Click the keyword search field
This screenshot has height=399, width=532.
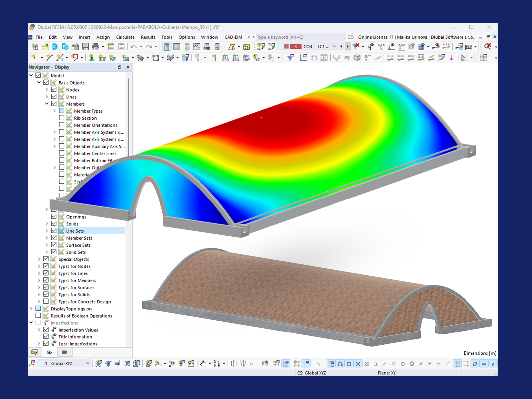coord(301,37)
